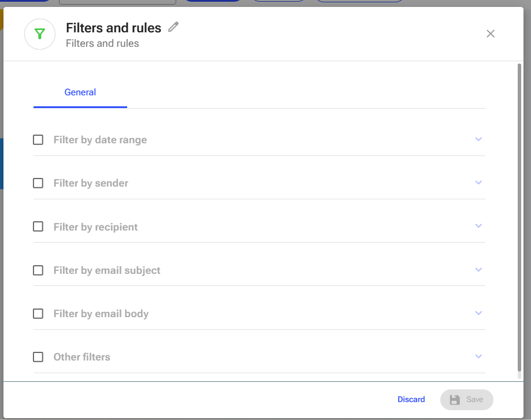531x420 pixels.
Task: Click the Discard link
Action: (x=411, y=399)
